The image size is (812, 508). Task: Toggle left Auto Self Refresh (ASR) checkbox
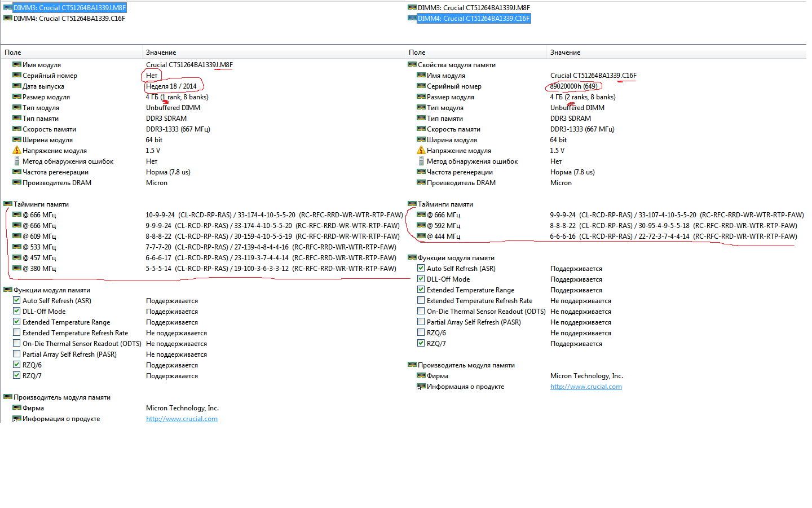coord(17,301)
